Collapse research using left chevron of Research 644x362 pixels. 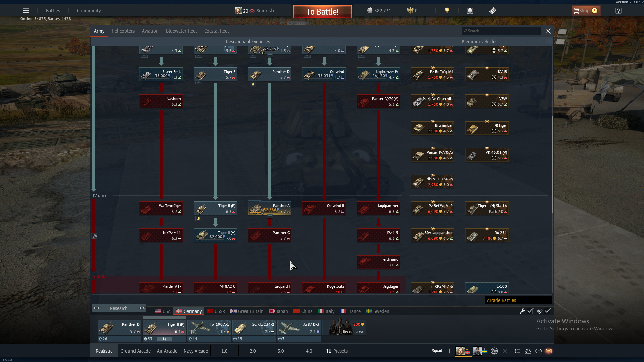[97, 308]
